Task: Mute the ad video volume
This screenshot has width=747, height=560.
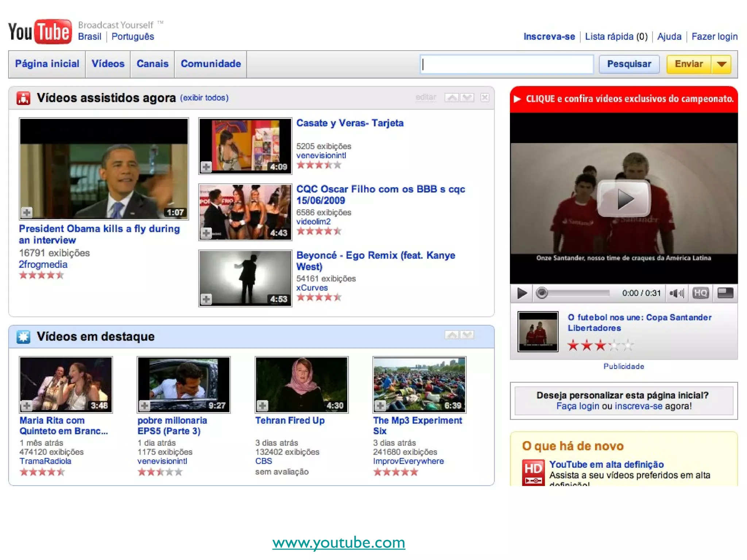Action: click(x=677, y=293)
